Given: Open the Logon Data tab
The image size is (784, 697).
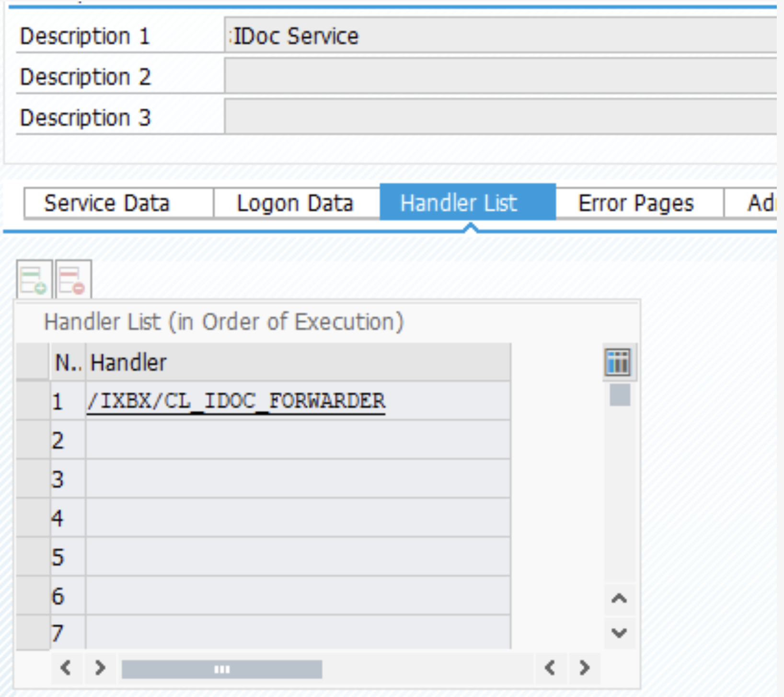Looking at the screenshot, I should 296,203.
